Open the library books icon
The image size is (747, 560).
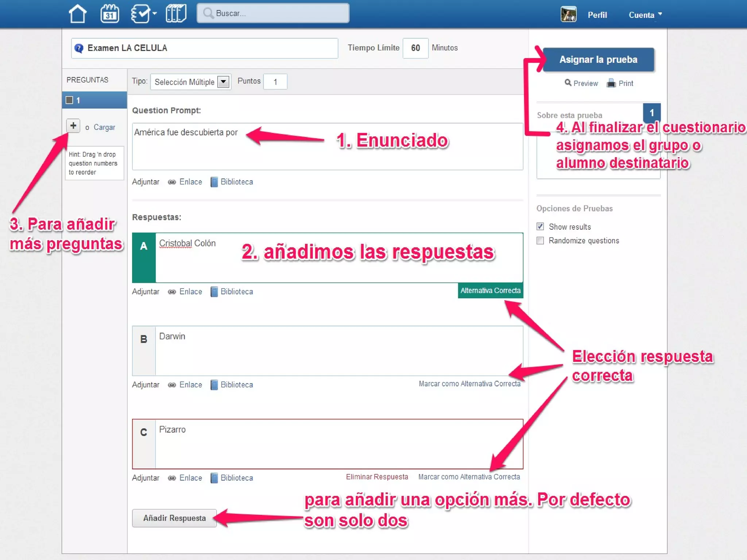click(176, 14)
